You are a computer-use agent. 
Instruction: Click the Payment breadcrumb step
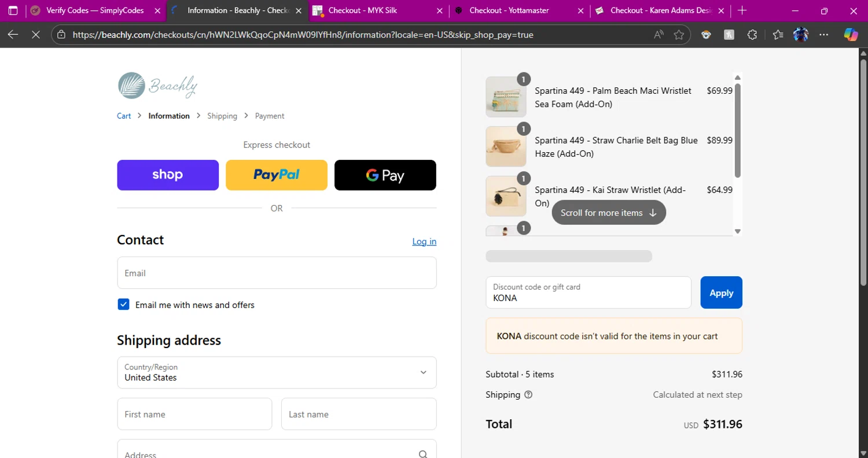click(270, 116)
